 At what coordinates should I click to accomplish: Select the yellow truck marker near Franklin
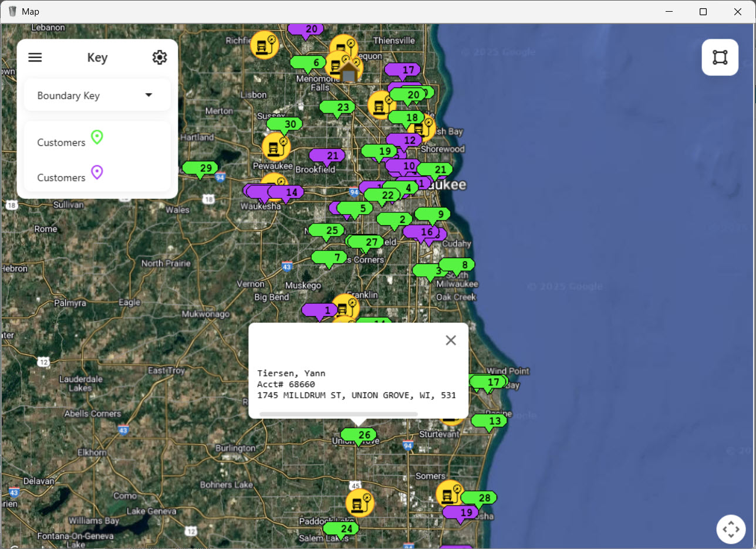click(x=346, y=306)
